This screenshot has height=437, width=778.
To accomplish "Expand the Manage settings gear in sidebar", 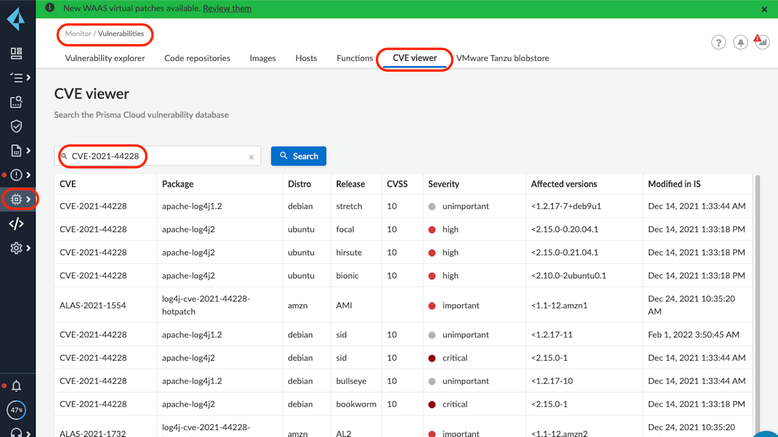I will (x=17, y=248).
